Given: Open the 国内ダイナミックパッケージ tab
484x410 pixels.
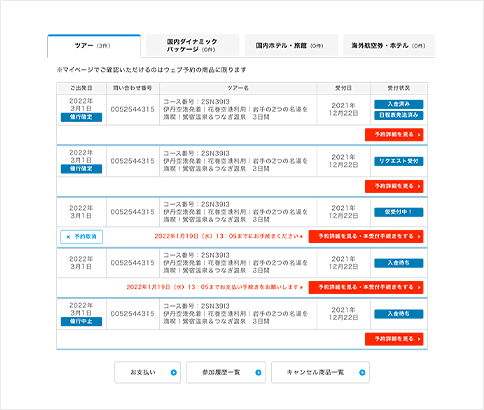Looking at the screenshot, I should point(192,46).
